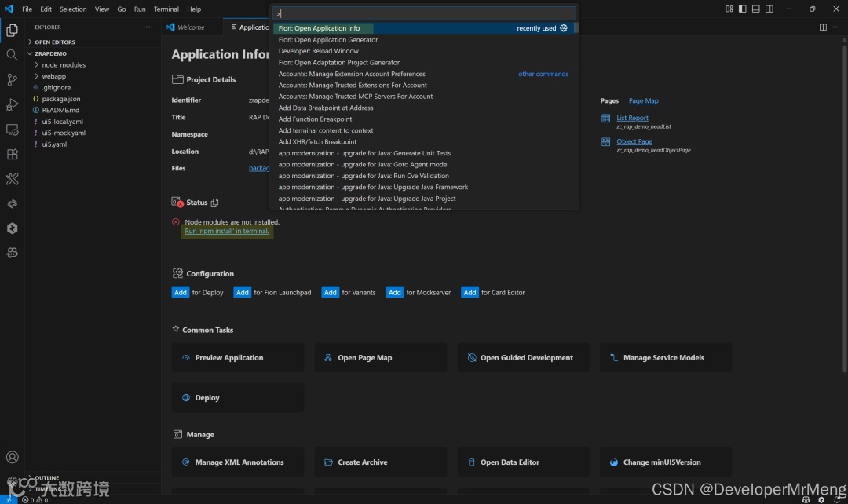Open the Object Page link
Image resolution: width=848 pixels, height=504 pixels.
click(634, 141)
